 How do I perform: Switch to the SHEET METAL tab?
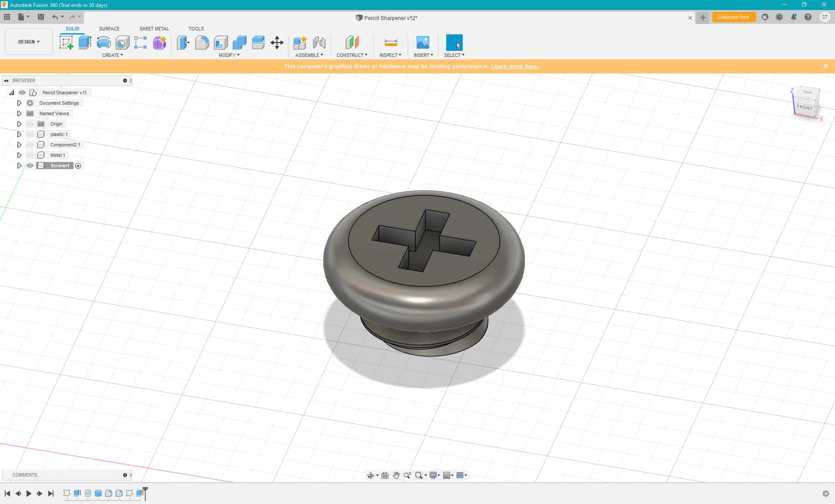[x=154, y=29]
